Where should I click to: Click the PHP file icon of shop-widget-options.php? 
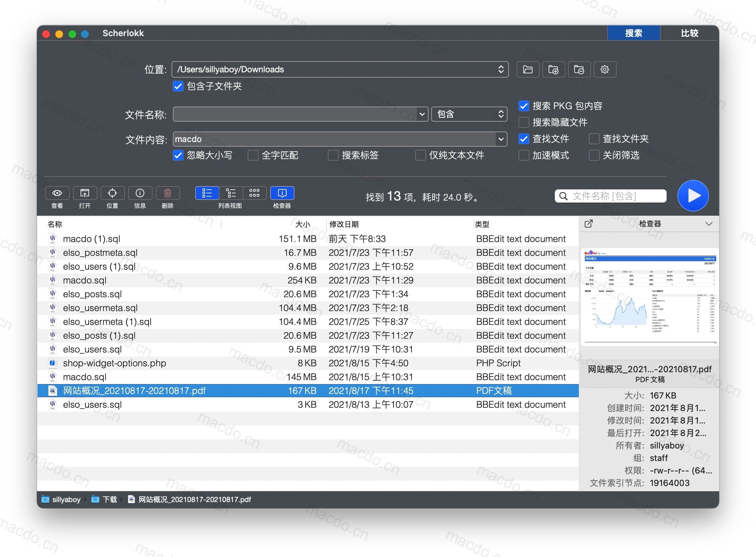52,363
